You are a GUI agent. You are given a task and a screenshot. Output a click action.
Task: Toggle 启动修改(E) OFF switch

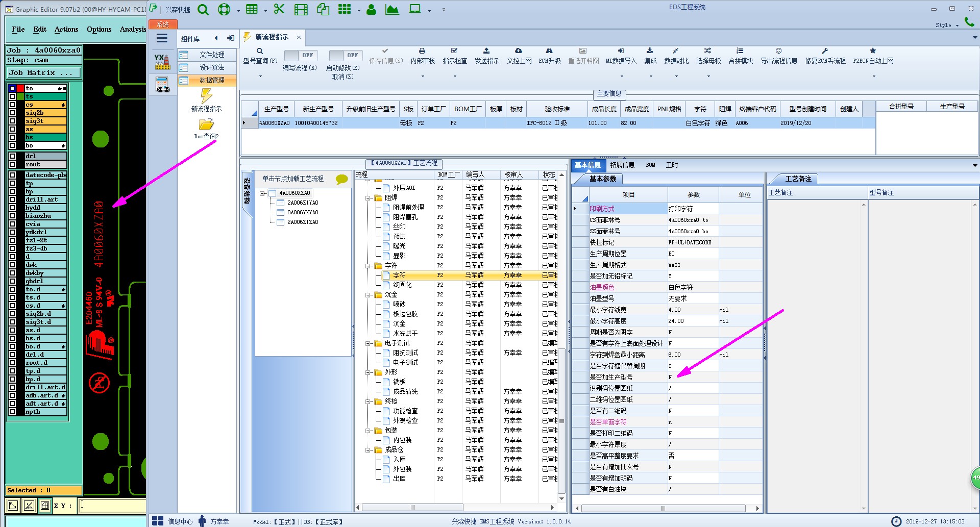(346, 55)
